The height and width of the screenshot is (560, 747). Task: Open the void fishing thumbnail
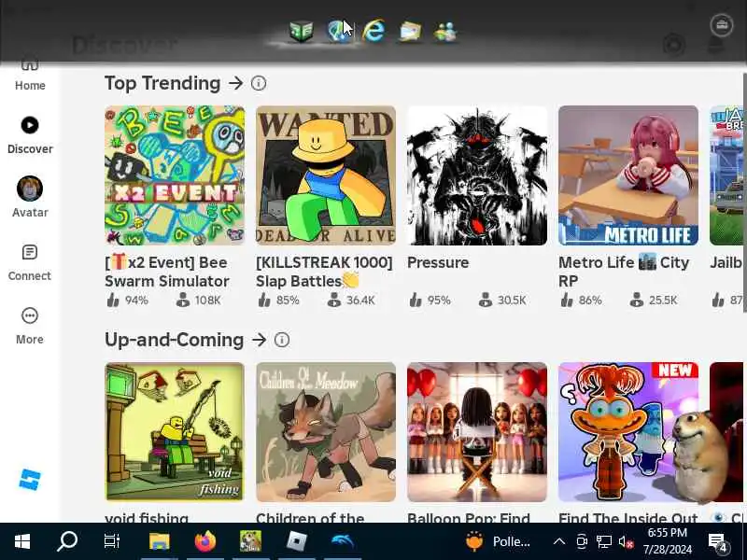coord(175,432)
